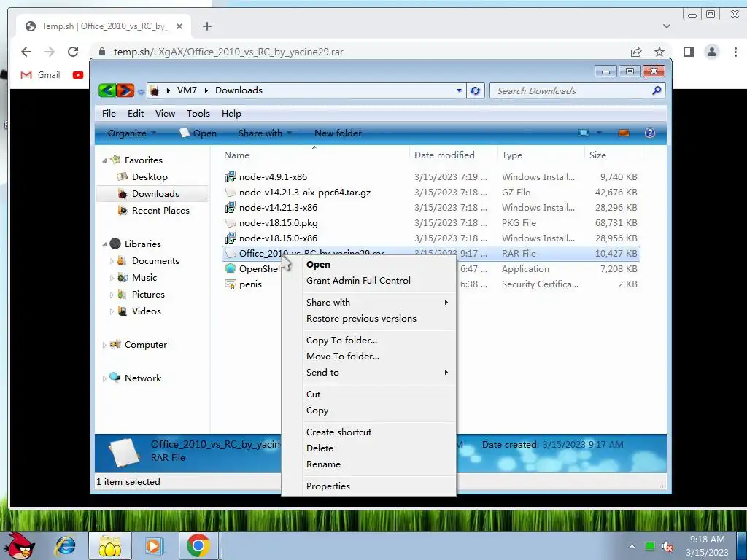Click the change view icon in toolbar
Viewport: 747px width, 560px height.
tap(584, 133)
